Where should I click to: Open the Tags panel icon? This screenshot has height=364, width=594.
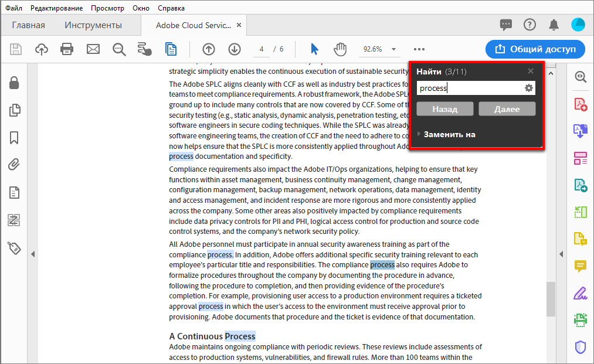(x=14, y=248)
